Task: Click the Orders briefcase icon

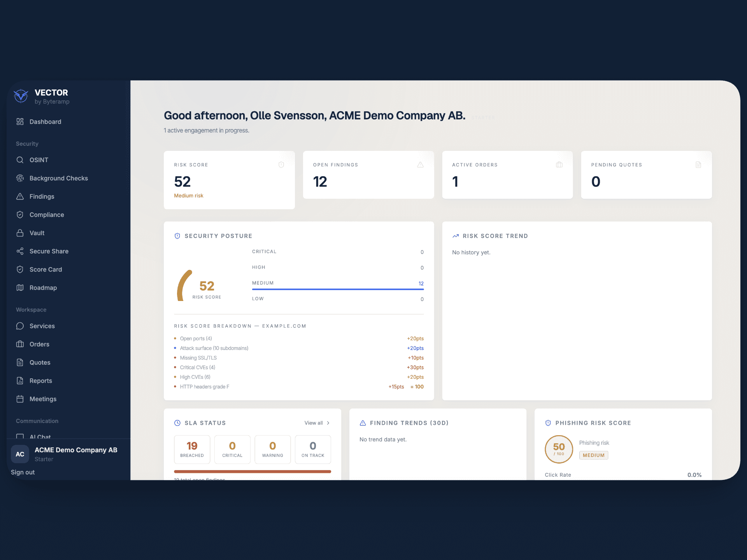Action: click(20, 344)
